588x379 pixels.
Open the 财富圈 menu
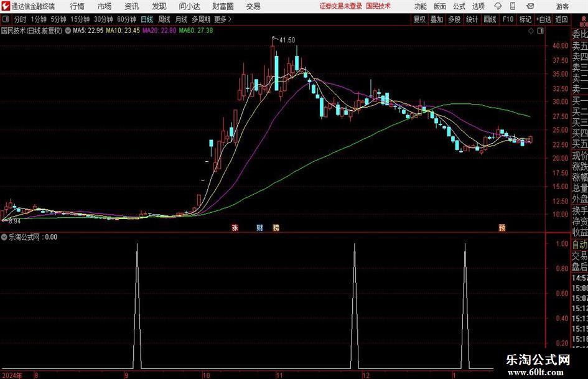(223, 6)
